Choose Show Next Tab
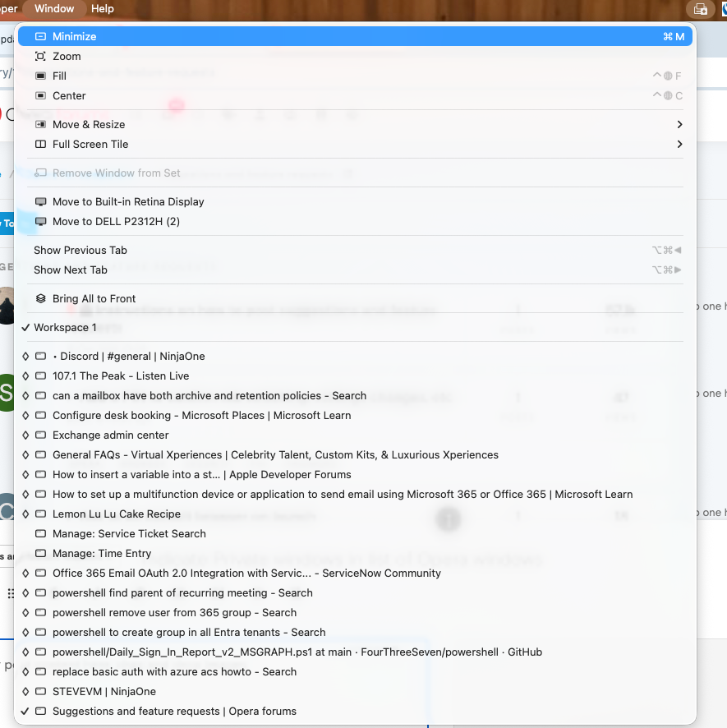This screenshot has height=728, width=727. (355, 270)
